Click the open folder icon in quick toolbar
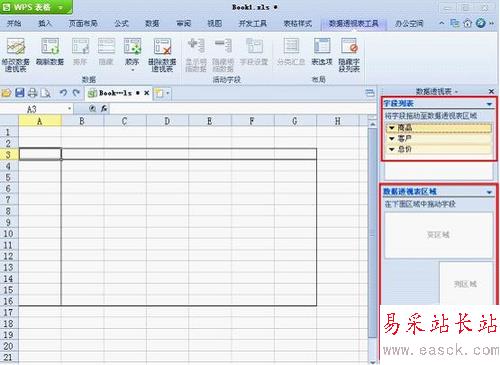 6,93
